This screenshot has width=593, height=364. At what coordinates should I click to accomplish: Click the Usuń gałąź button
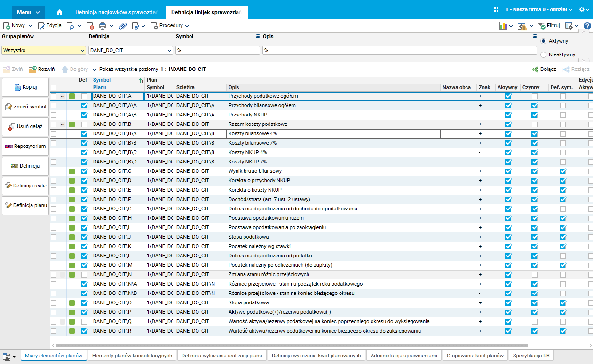pos(26,126)
